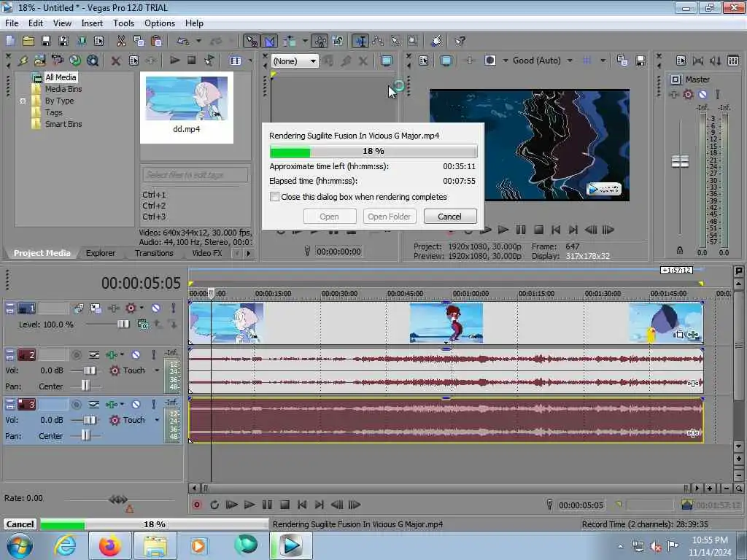Save preview snapshot to file icon
Viewport: 747px width, 560px height.
click(x=640, y=61)
